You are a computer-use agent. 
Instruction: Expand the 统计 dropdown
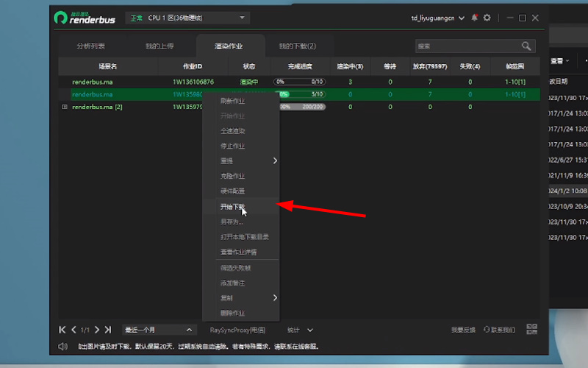click(x=300, y=330)
